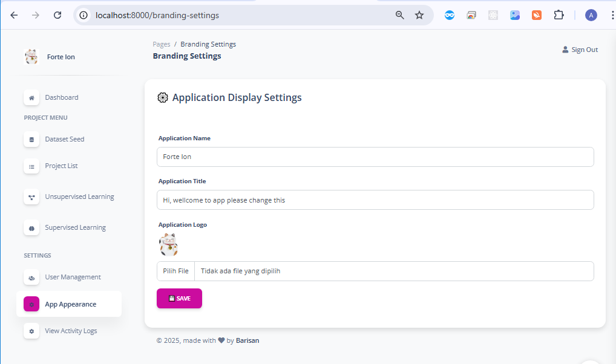Image resolution: width=616 pixels, height=364 pixels.
Task: Open User Management via its users icon
Action: tap(31, 278)
